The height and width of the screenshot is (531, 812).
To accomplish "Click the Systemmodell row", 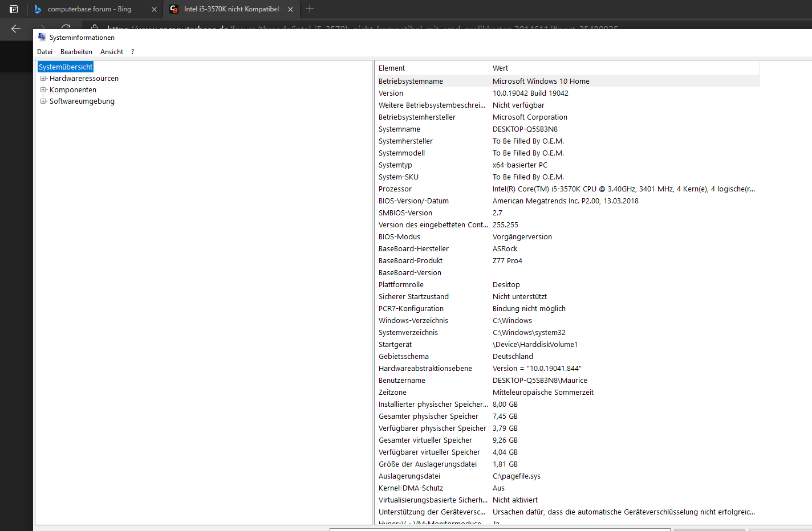I will [567, 153].
